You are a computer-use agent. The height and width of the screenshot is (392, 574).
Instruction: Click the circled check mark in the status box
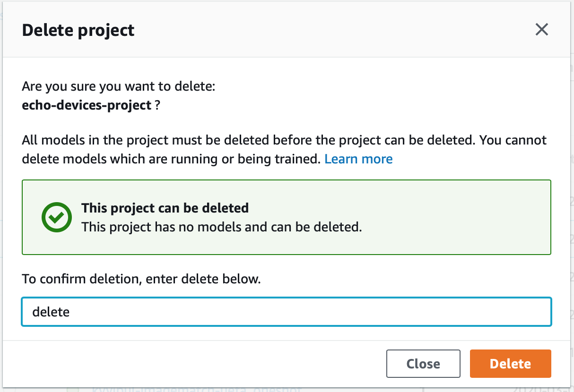click(x=56, y=217)
